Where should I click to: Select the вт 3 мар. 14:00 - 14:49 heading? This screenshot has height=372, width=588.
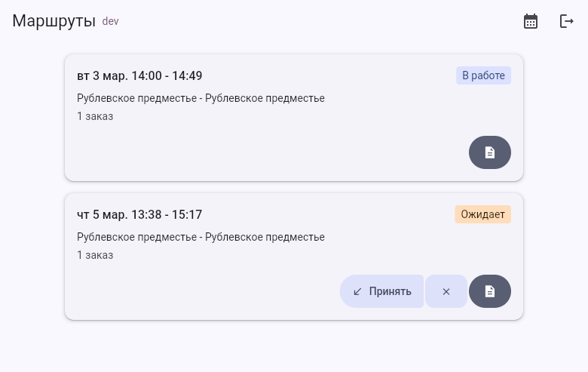click(139, 75)
